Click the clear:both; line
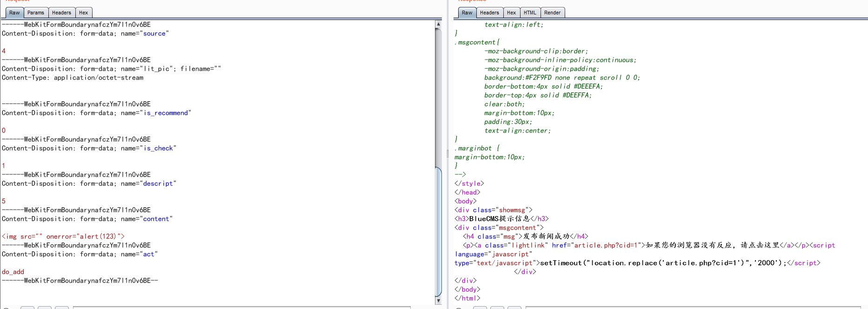The image size is (868, 309). [504, 104]
